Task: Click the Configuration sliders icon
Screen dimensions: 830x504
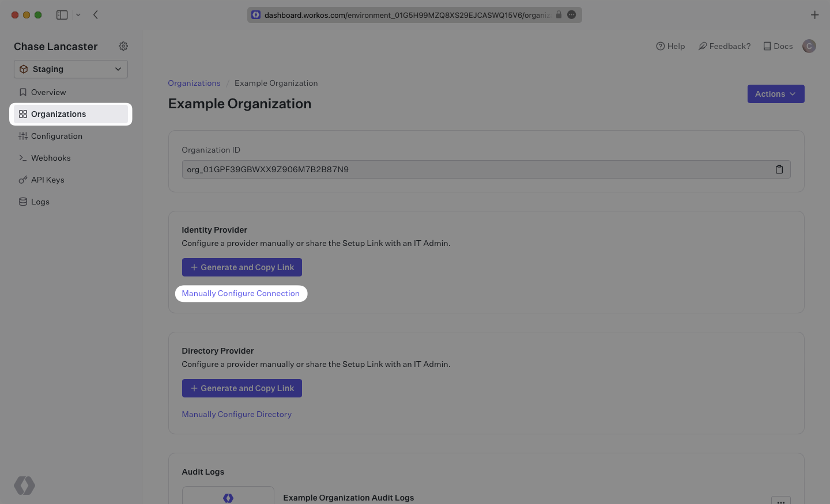Action: click(23, 135)
